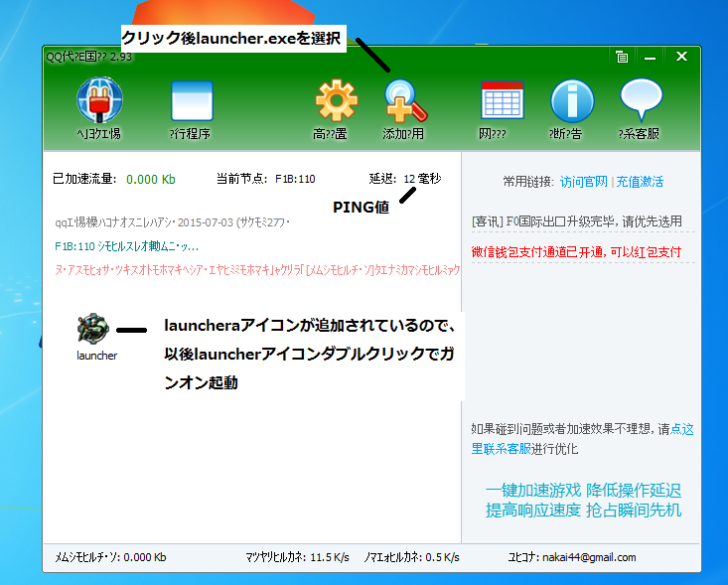
Task: Click the current node F1B:110 value
Action: 295,180
